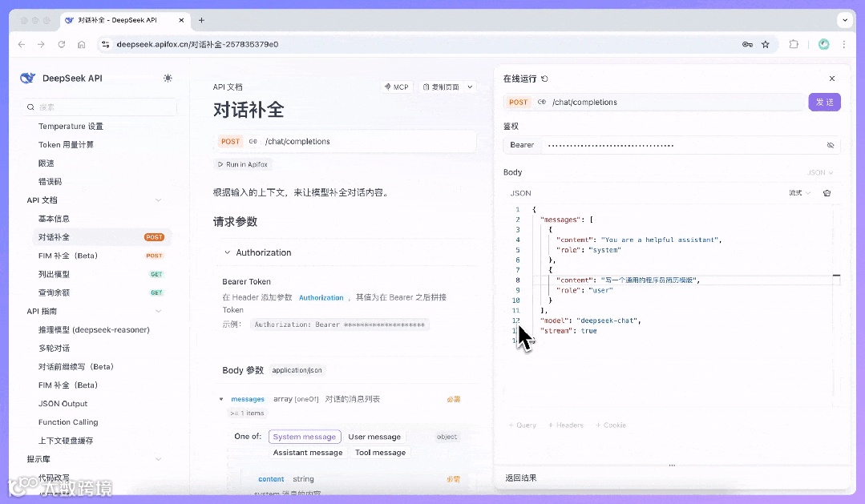Click the DeepSeek whale logo
865x504 pixels.
coord(27,79)
